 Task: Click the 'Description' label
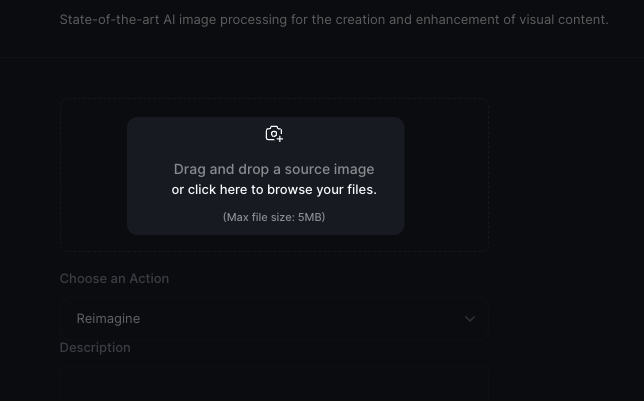pyautogui.click(x=95, y=348)
